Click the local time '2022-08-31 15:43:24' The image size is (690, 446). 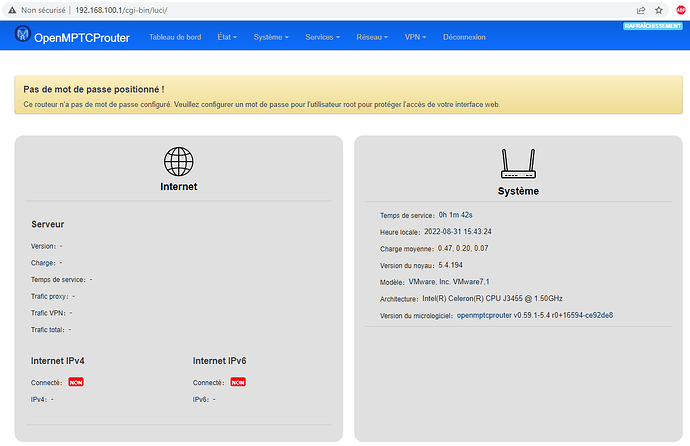[458, 232]
